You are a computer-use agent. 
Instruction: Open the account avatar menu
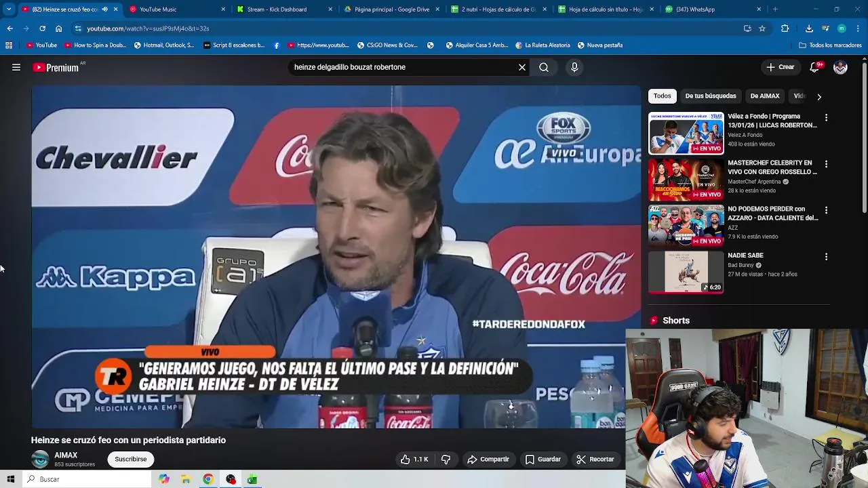[840, 67]
